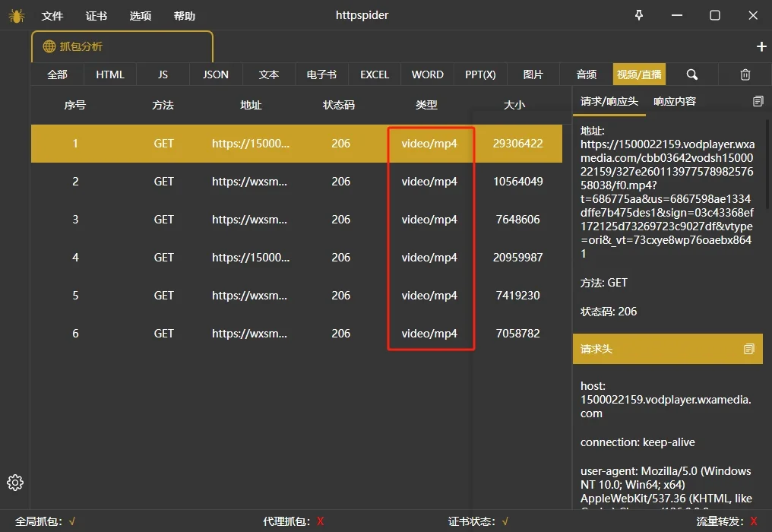
Task: Filter by 音频 type
Action: [587, 74]
